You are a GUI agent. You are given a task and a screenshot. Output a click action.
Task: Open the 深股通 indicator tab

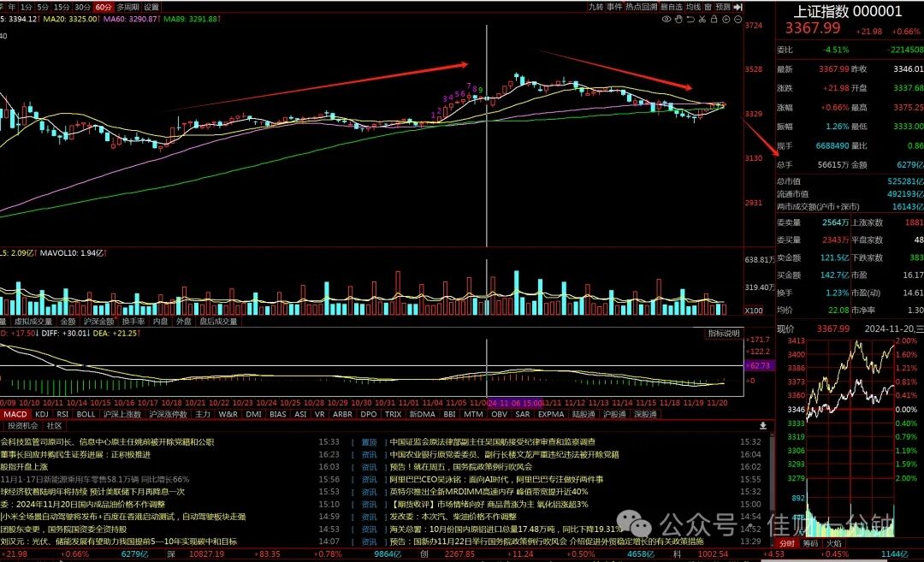point(645,414)
